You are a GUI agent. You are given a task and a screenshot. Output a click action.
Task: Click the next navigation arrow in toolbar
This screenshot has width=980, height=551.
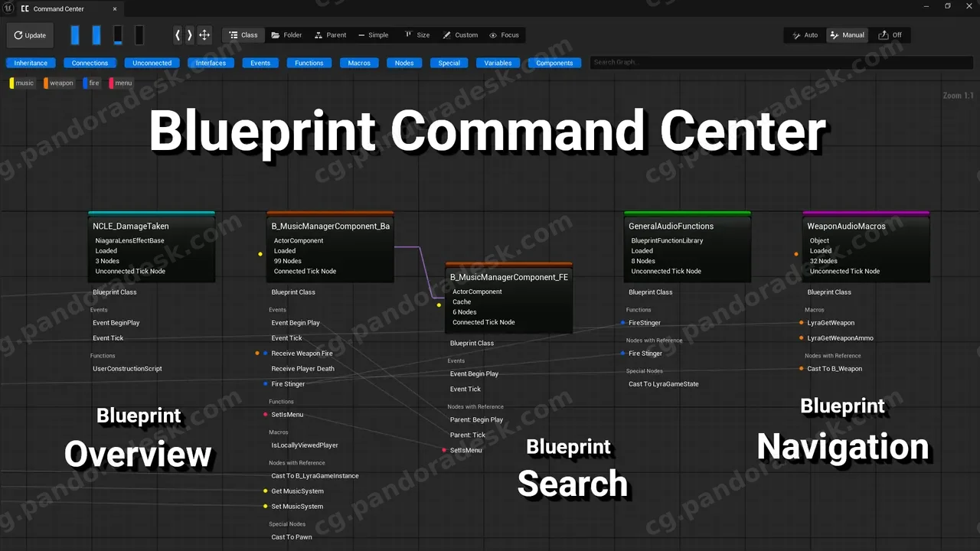190,35
